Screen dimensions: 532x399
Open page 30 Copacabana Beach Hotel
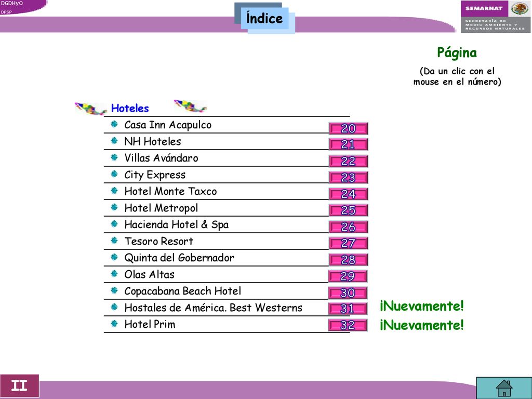pos(348,293)
